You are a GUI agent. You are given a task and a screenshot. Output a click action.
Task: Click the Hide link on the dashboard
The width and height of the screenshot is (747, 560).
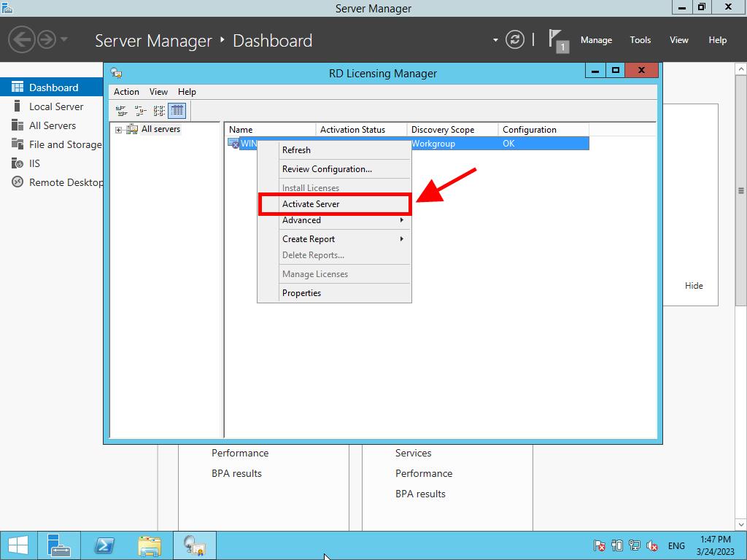click(x=694, y=286)
